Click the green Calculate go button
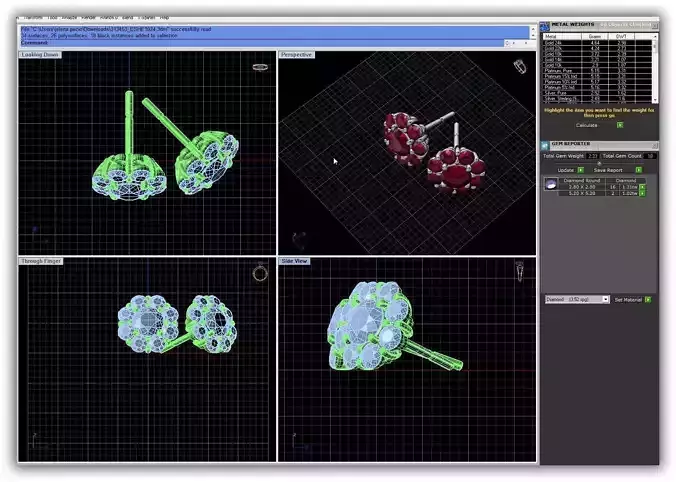The image size is (676, 482). click(620, 125)
